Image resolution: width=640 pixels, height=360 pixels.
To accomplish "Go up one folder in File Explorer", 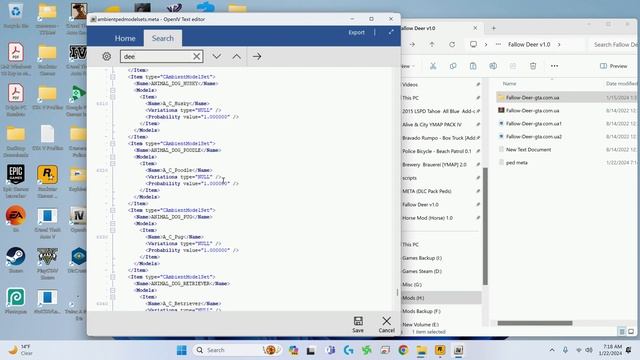I will pos(432,44).
